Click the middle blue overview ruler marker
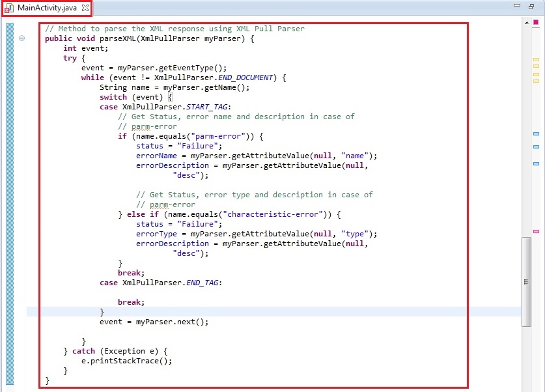Image resolution: width=545 pixels, height=392 pixels. 537,148
